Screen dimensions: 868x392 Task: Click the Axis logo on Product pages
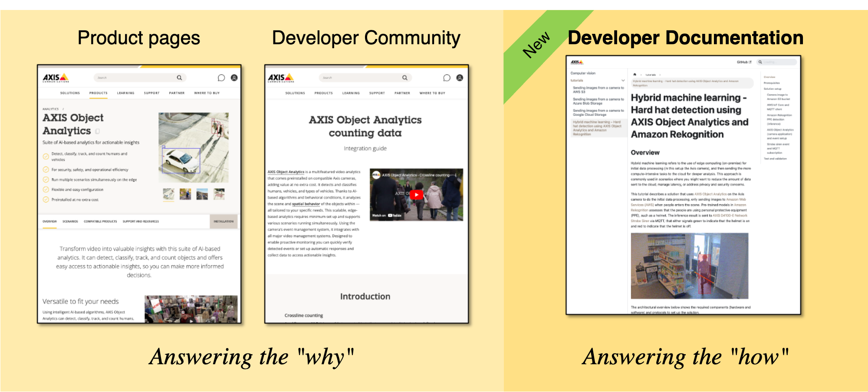[56, 78]
